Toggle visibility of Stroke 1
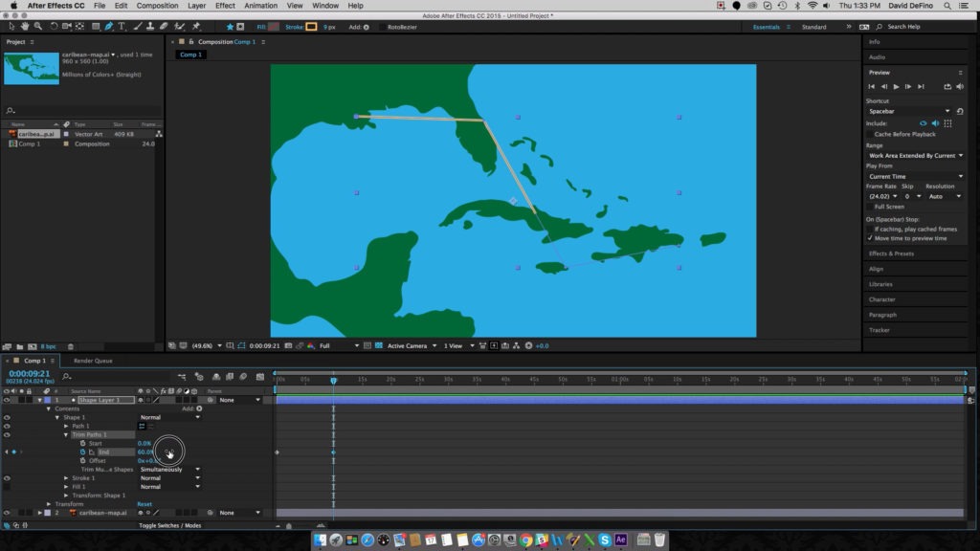The height and width of the screenshot is (551, 980). (7, 478)
